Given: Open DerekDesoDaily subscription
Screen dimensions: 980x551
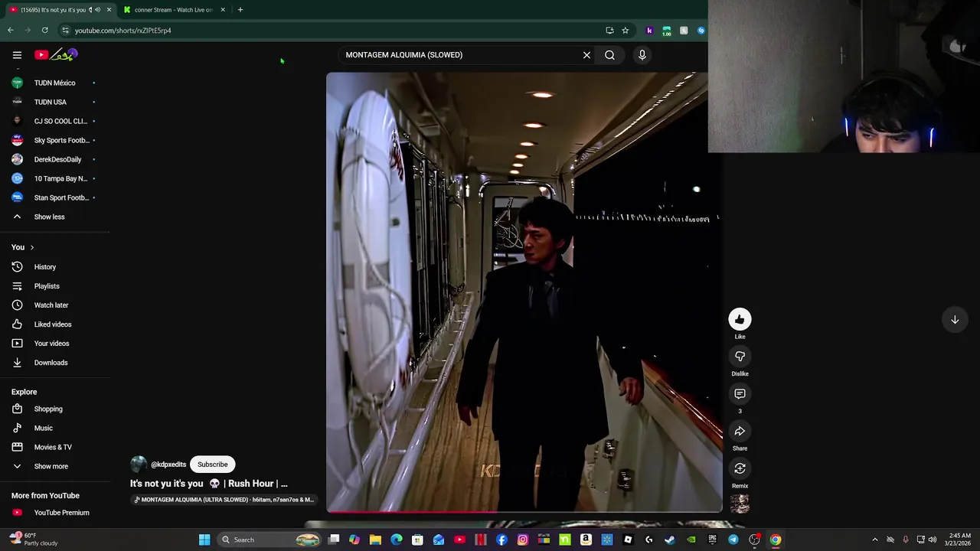Looking at the screenshot, I should point(54,159).
